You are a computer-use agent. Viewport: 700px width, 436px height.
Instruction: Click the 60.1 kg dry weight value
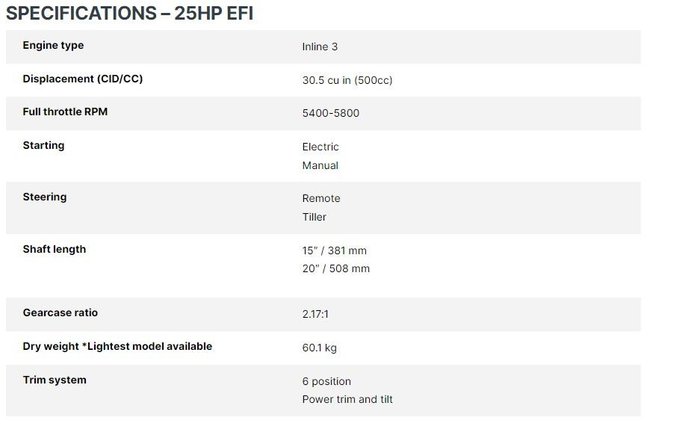[320, 348]
